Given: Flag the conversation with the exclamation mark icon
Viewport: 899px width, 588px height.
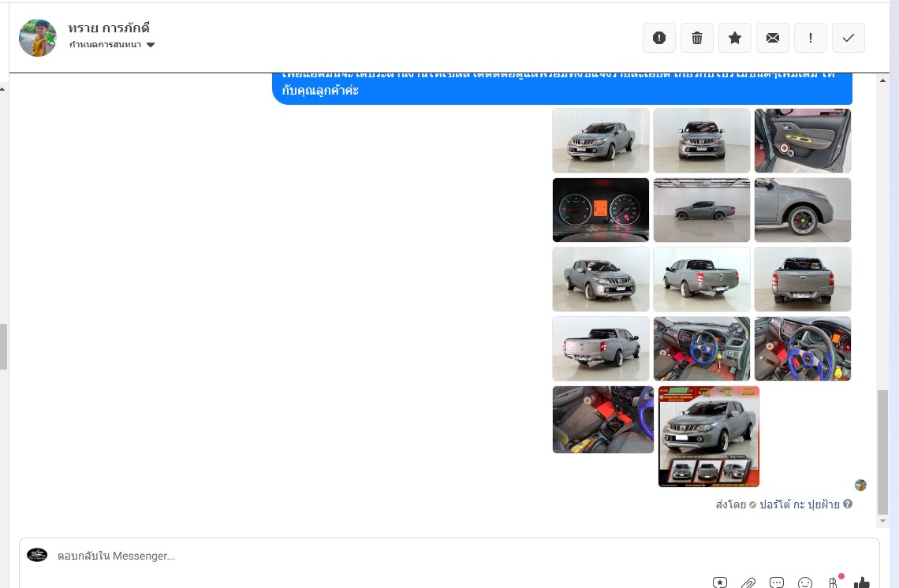Looking at the screenshot, I should pos(811,38).
